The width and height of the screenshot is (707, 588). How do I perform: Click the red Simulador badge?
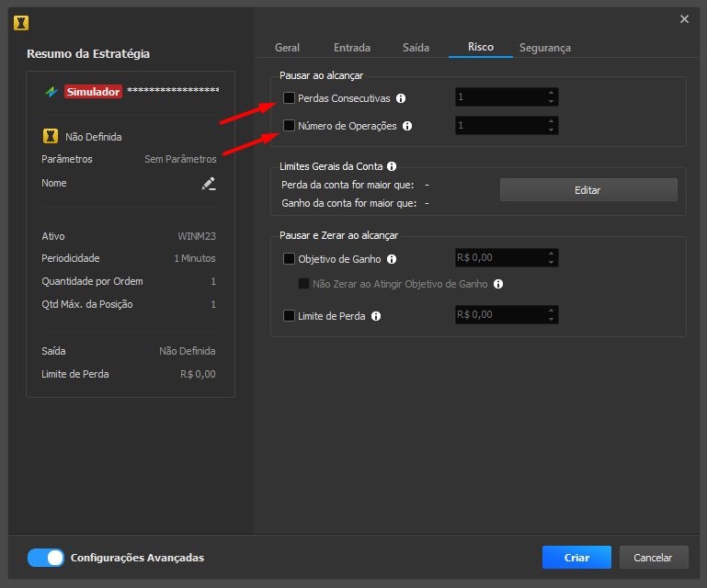pos(94,92)
